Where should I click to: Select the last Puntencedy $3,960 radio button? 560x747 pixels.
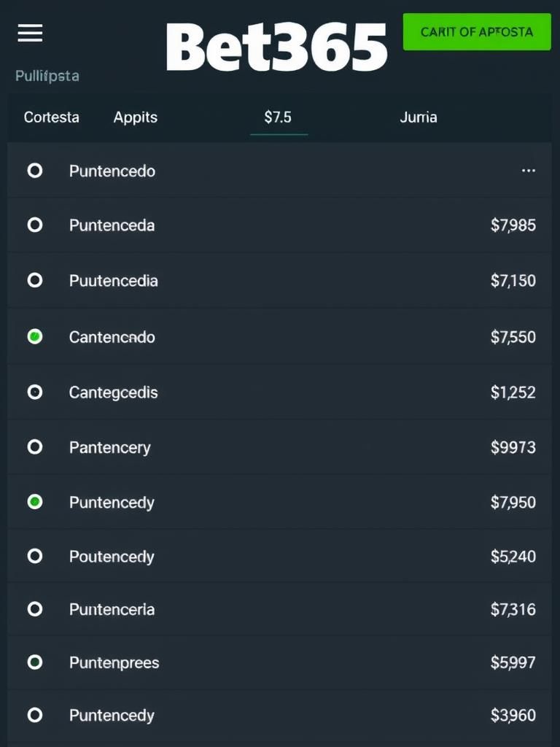pos(35,715)
